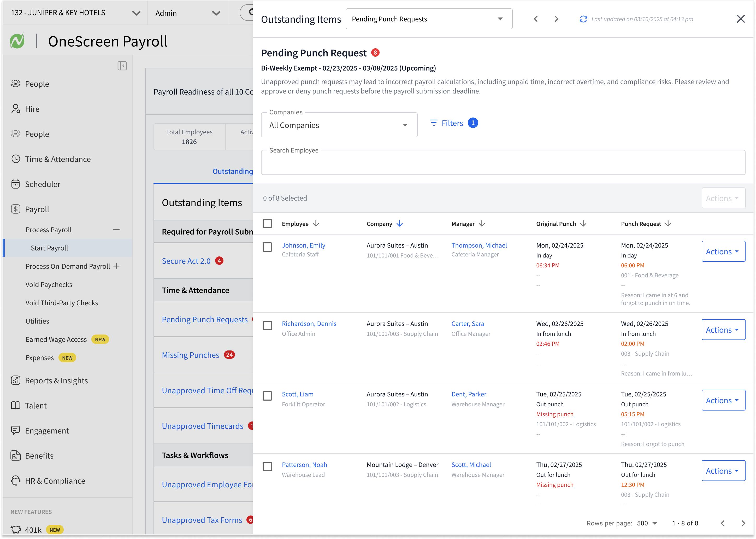Go to previous outstanding item arrow
756x539 pixels.
(536, 19)
